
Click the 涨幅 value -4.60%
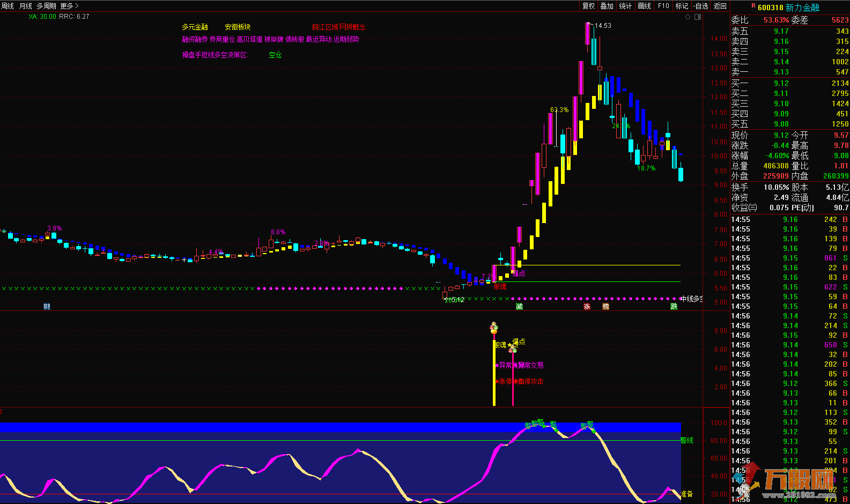point(776,156)
